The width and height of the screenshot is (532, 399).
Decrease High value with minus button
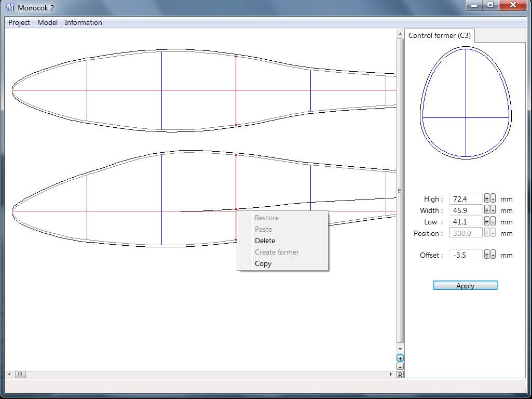pyautogui.click(x=493, y=198)
